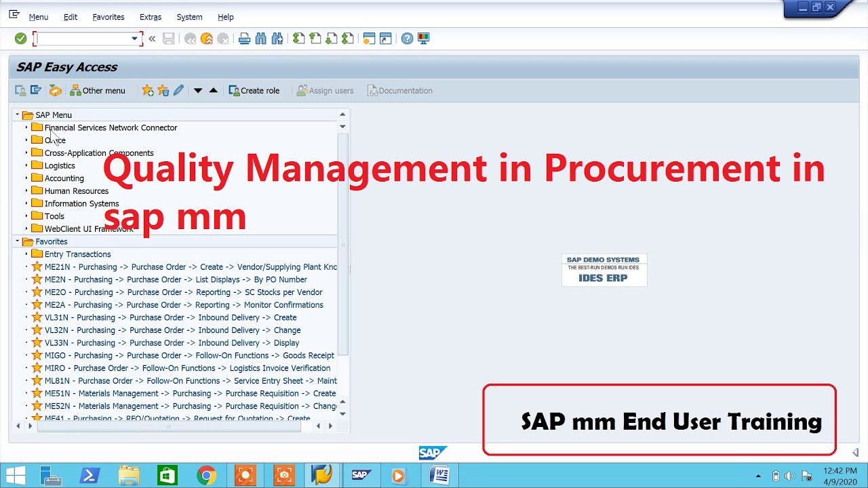Screen dimensions: 868x488
Task: Click the tree panel vertical scrollbar
Action: (342, 244)
